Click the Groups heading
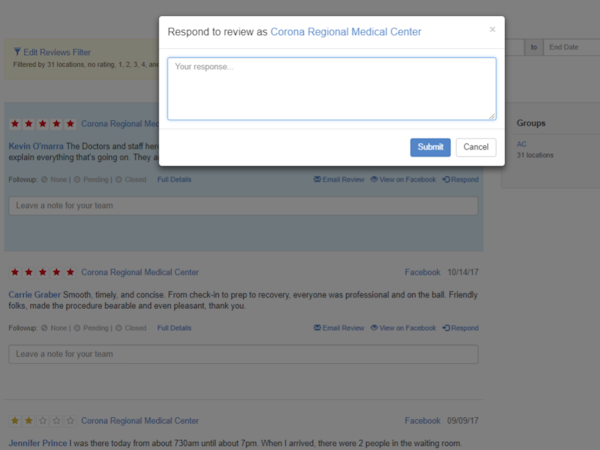Screen dimensions: 600x450 point(531,123)
